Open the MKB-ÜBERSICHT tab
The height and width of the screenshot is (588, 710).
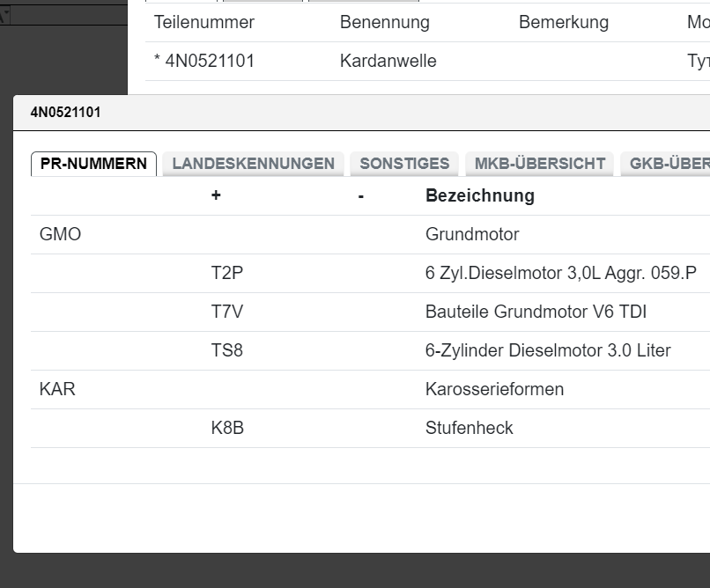pyautogui.click(x=539, y=164)
